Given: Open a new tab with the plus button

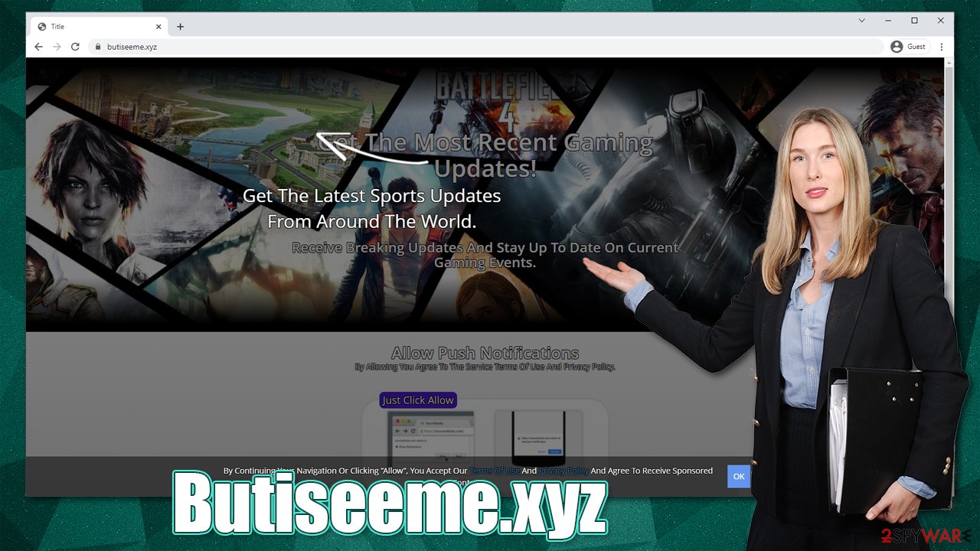Looking at the screenshot, I should coord(181,27).
